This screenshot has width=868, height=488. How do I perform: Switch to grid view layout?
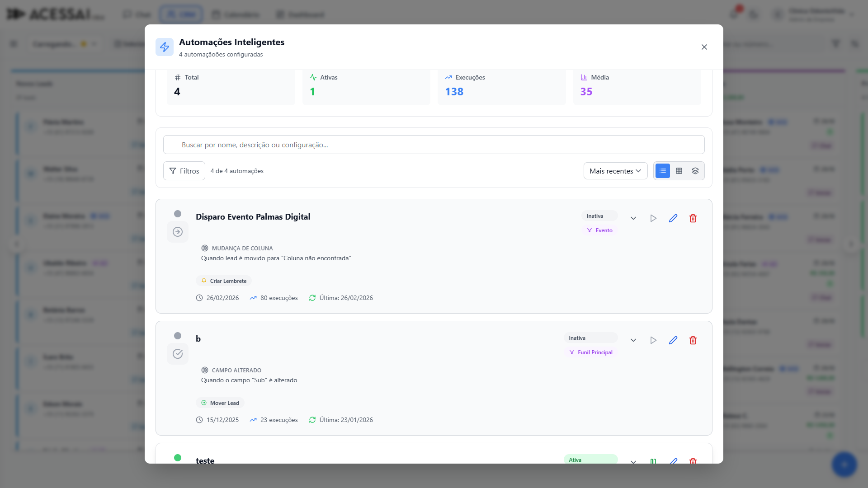[679, 171]
